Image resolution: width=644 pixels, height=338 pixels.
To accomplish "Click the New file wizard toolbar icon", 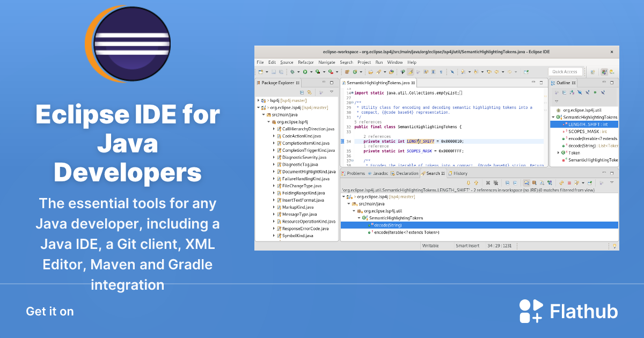I will pos(260,71).
